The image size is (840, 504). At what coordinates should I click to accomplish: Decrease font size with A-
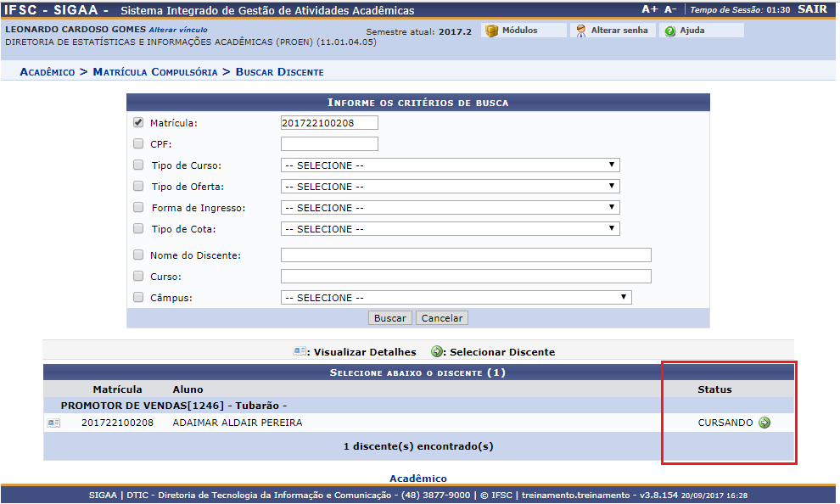coord(670,9)
